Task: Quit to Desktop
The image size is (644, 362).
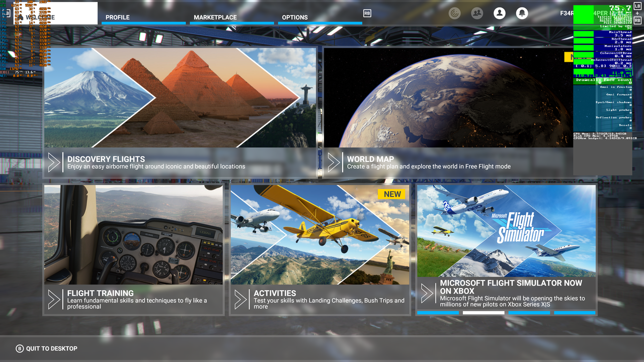Action: [51, 348]
